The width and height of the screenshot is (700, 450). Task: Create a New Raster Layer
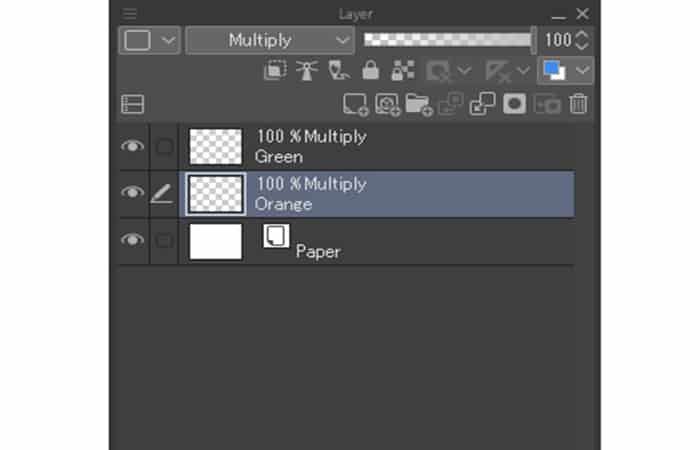[355, 104]
